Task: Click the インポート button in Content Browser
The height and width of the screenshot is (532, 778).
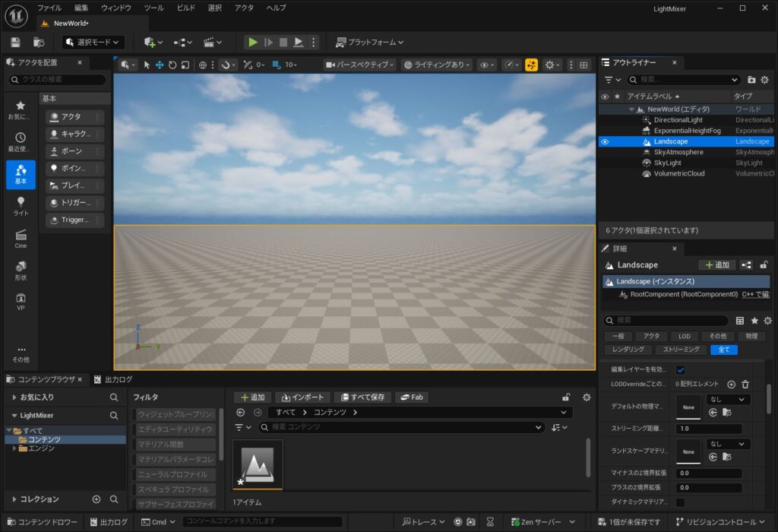Action: click(x=302, y=397)
